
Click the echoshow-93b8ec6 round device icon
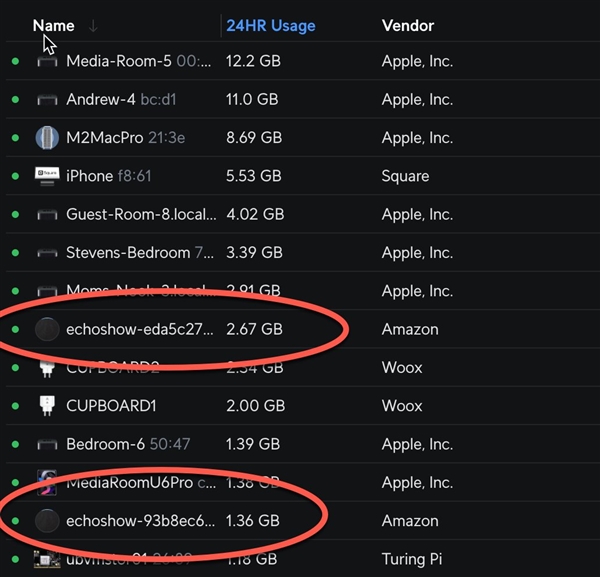pos(47,521)
